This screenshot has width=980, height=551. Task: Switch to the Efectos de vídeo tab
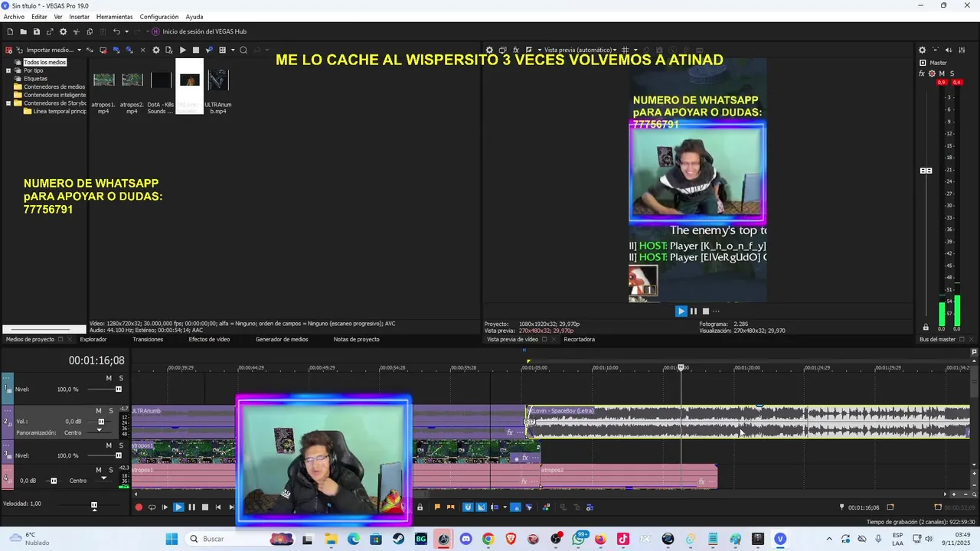(x=209, y=339)
